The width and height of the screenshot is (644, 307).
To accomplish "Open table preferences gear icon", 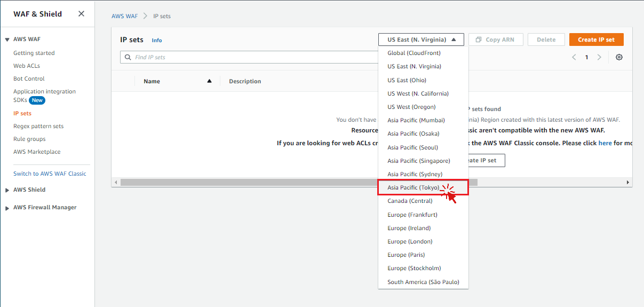I will coord(619,57).
